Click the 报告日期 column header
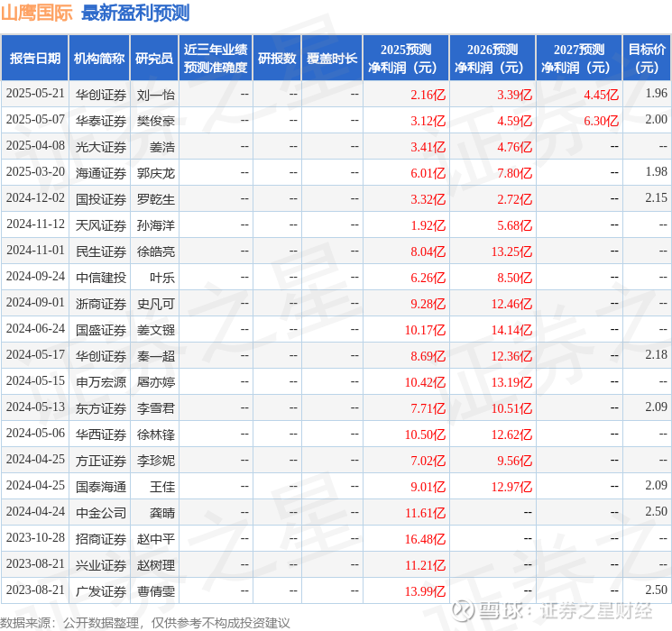Image resolution: width=672 pixels, height=631 pixels. coord(34,59)
